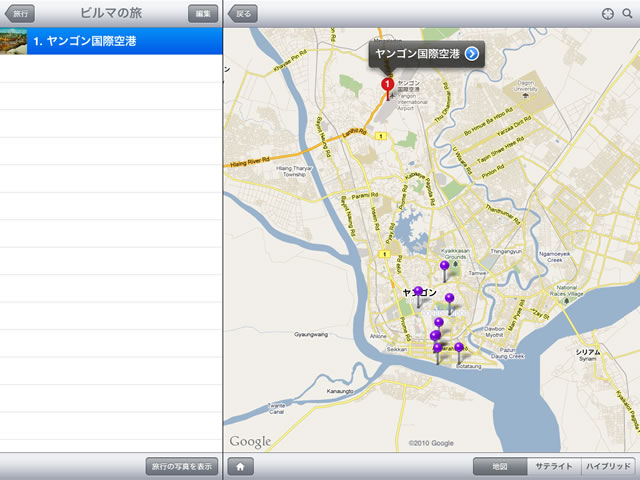Switch to the サテライト satellite view
The image size is (640, 480).
pos(554,466)
